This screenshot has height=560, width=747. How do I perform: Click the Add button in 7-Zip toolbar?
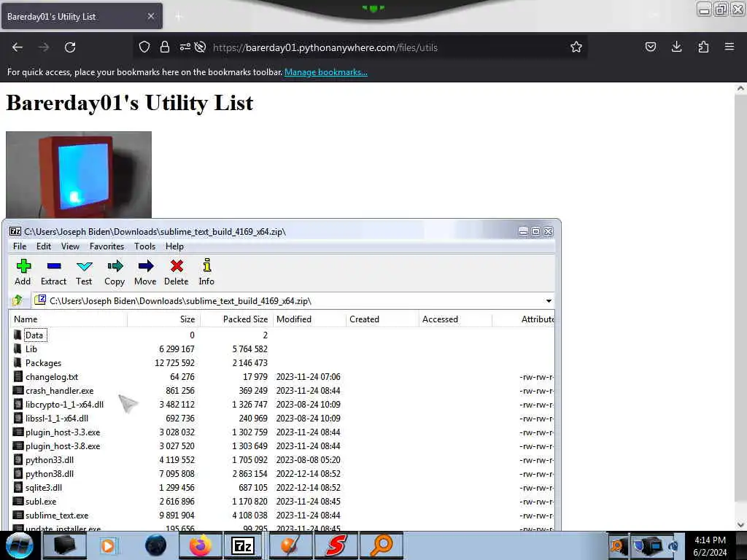pos(23,273)
